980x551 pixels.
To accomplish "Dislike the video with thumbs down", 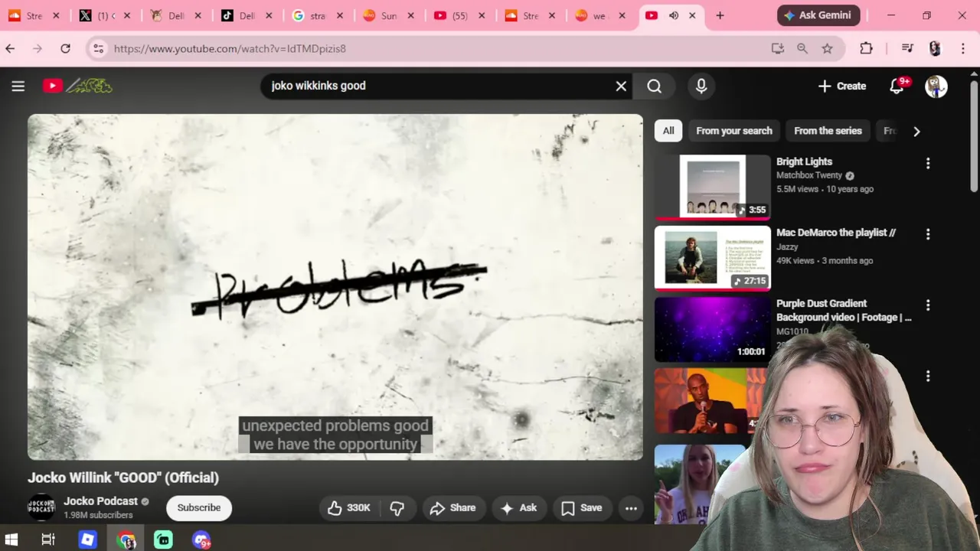I will coord(397,507).
